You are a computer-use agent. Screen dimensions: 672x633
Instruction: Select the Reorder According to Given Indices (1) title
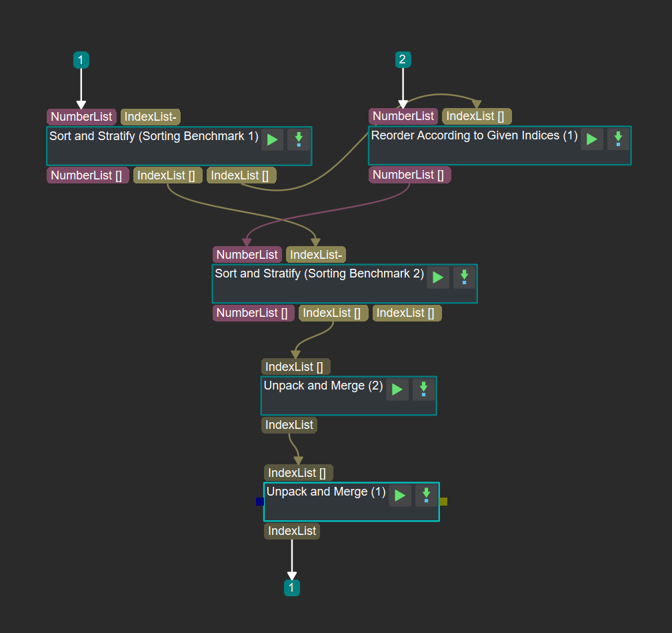coord(475,135)
